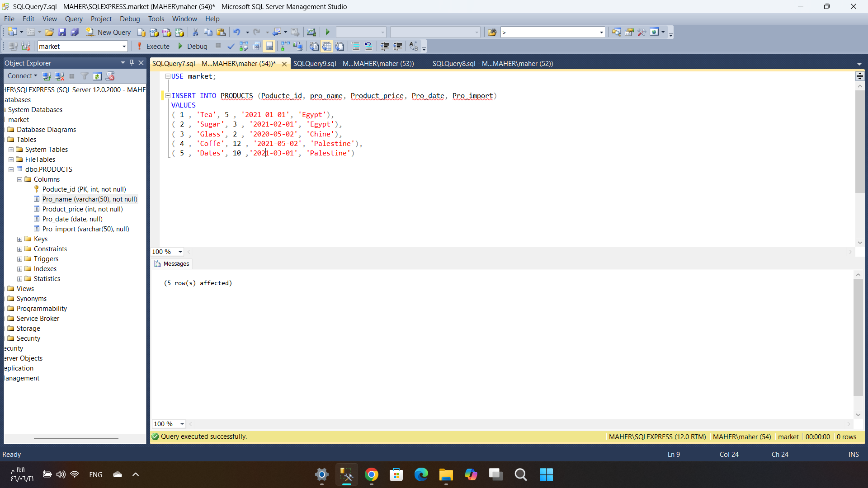Select Pro_name column in tree
This screenshot has height=488, width=868.
(90, 199)
